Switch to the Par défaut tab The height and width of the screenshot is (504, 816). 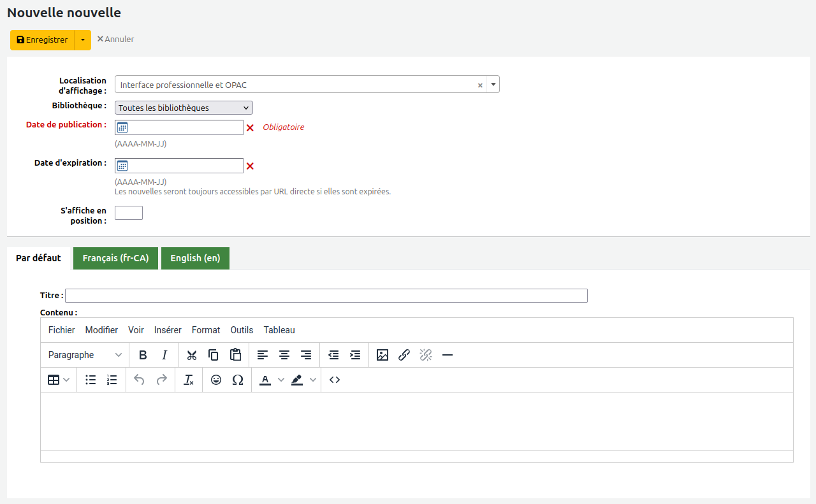pos(38,258)
